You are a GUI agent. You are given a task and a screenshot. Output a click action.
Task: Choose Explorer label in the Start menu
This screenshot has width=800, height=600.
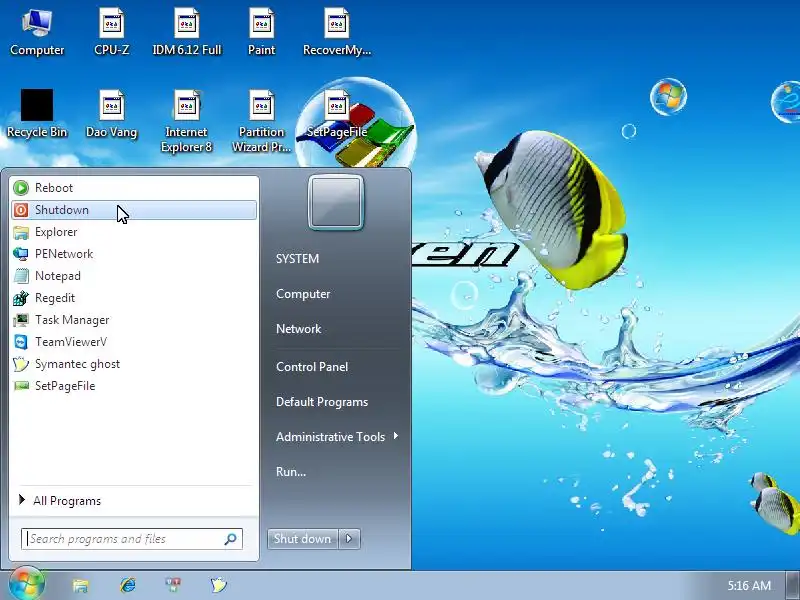tap(56, 232)
